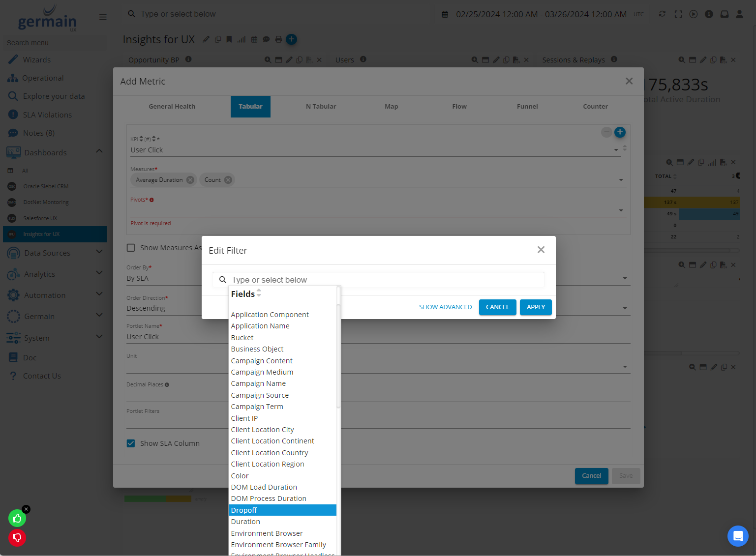Uncheck the Show SLA Column checkbox
Image resolution: width=756 pixels, height=556 pixels.
point(131,443)
